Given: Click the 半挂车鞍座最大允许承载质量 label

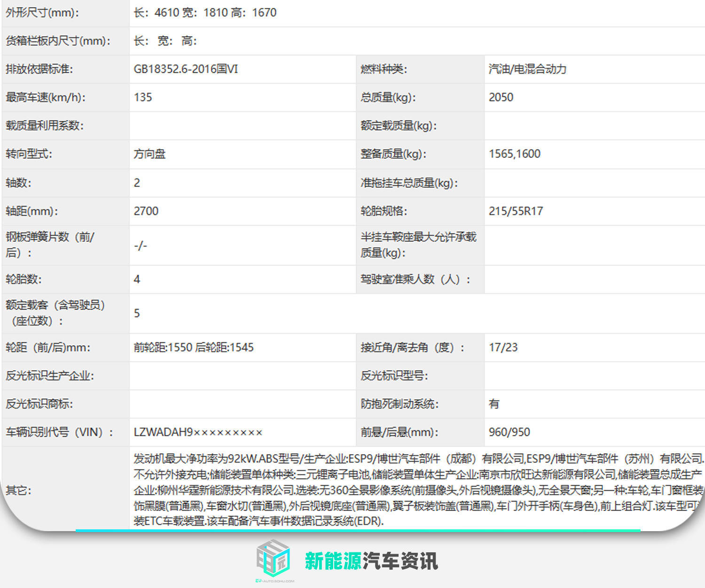Looking at the screenshot, I should (x=418, y=245).
